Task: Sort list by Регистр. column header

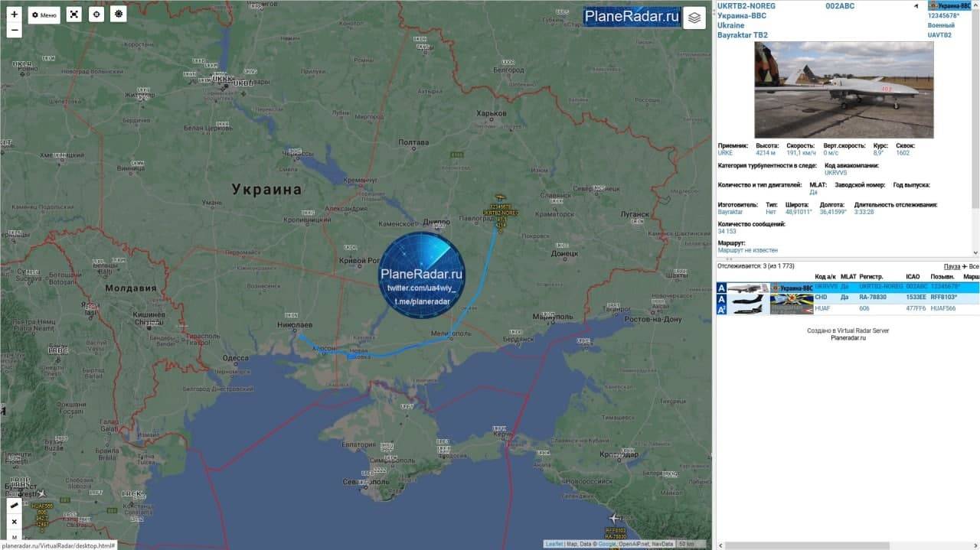Action: click(x=871, y=277)
